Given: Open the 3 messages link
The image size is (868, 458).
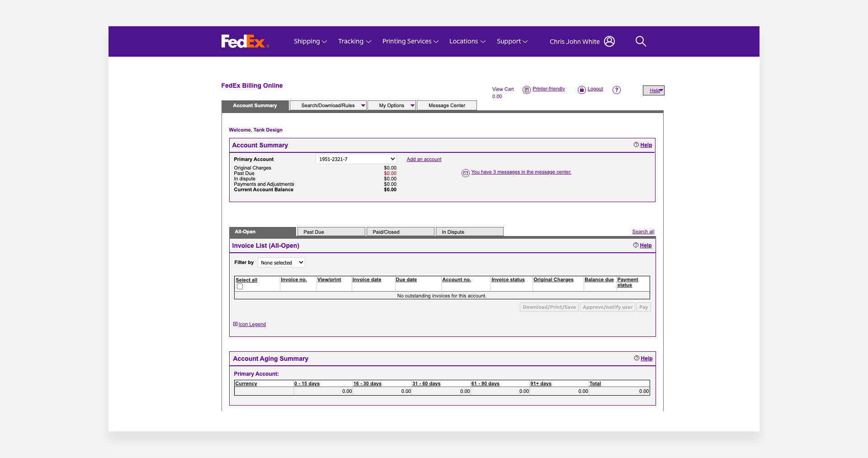Looking at the screenshot, I should click(521, 172).
